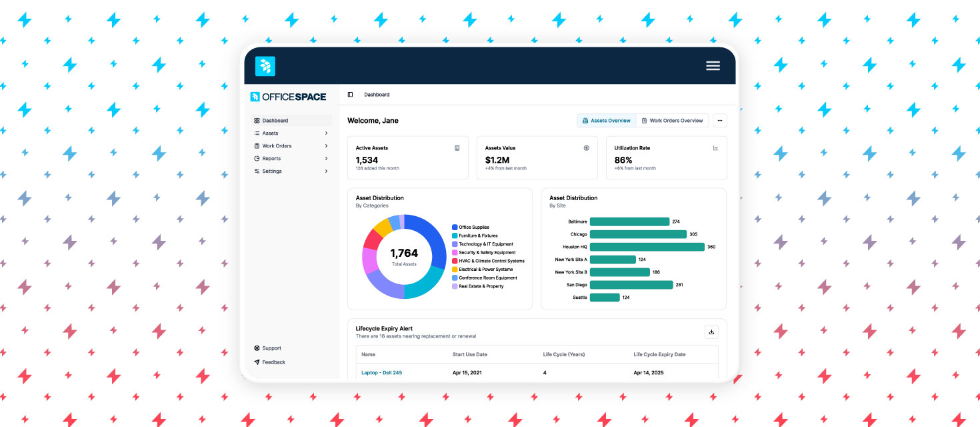This screenshot has height=427, width=980.
Task: Open the three-dot more options menu
Action: click(x=719, y=120)
